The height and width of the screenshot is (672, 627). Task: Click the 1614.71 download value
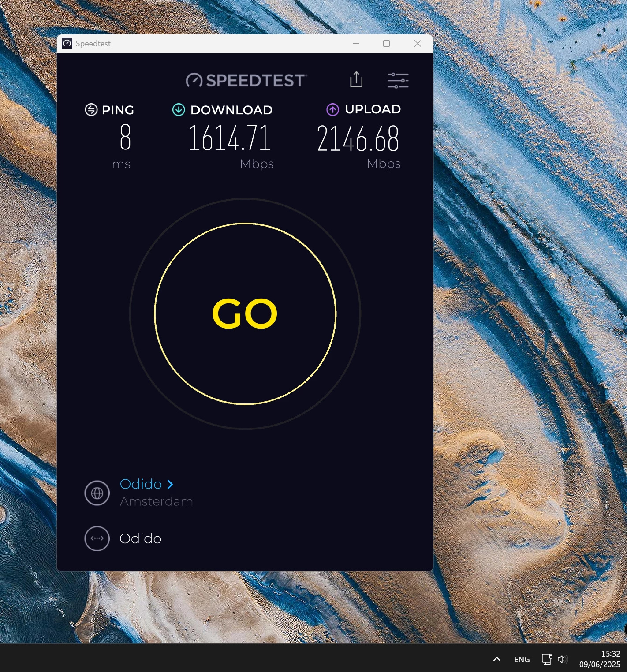tap(229, 138)
